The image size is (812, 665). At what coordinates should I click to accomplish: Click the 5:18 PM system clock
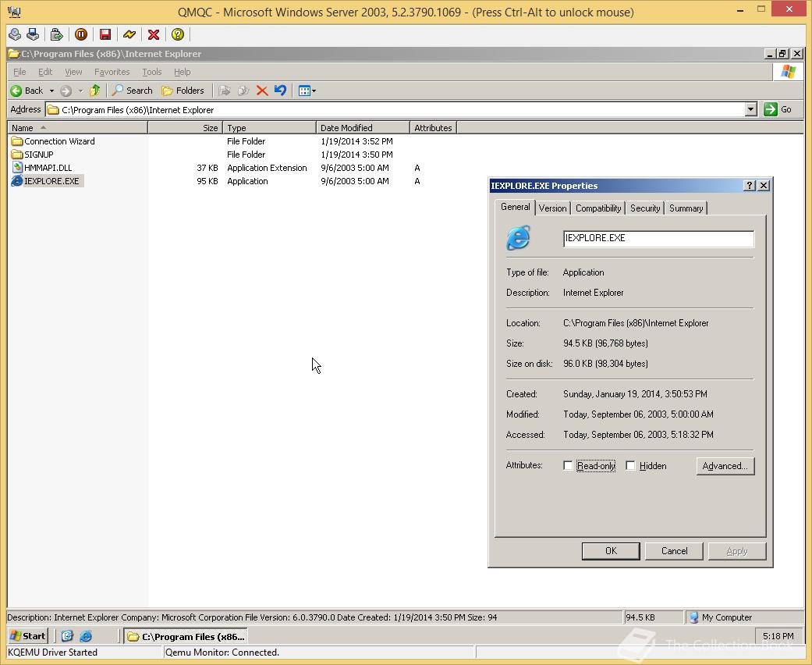pos(778,636)
